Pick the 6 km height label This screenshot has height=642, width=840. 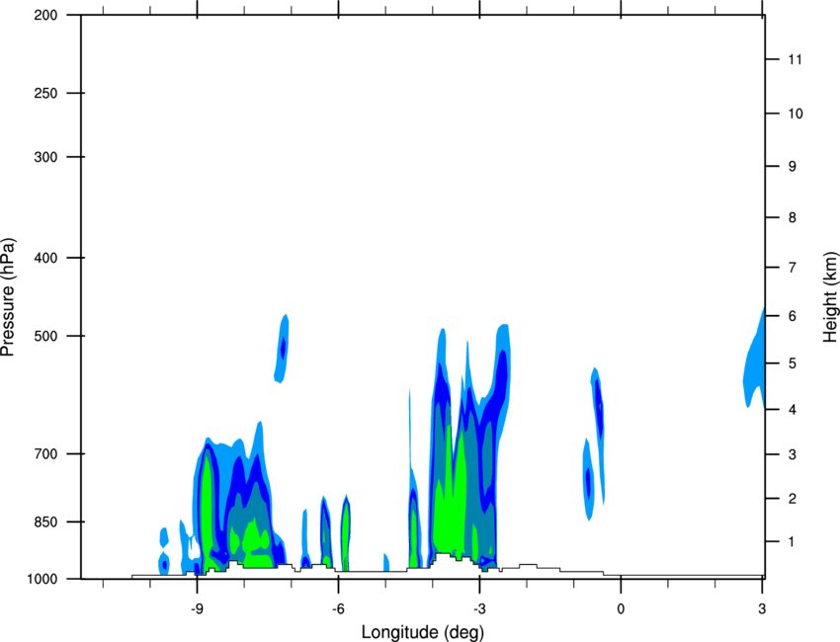[x=792, y=316]
